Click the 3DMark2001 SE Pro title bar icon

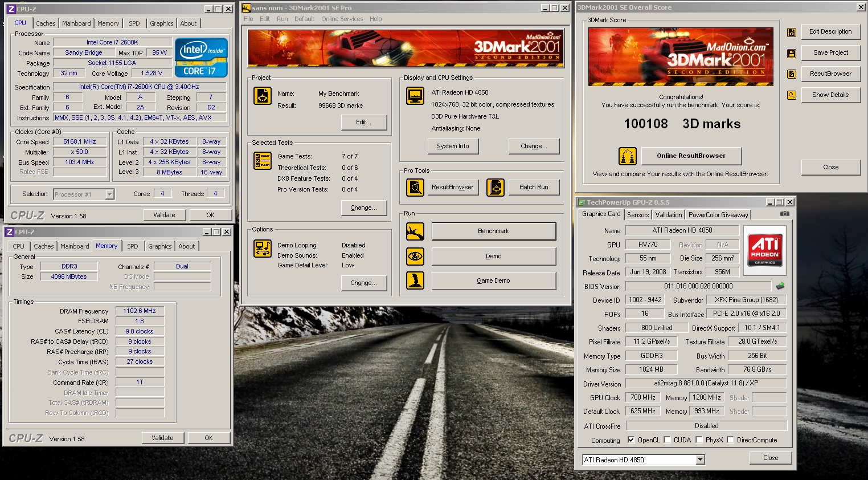(246, 8)
